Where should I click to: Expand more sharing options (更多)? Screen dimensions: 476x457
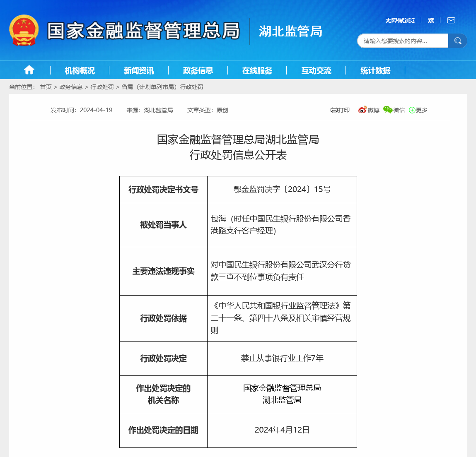(418, 110)
